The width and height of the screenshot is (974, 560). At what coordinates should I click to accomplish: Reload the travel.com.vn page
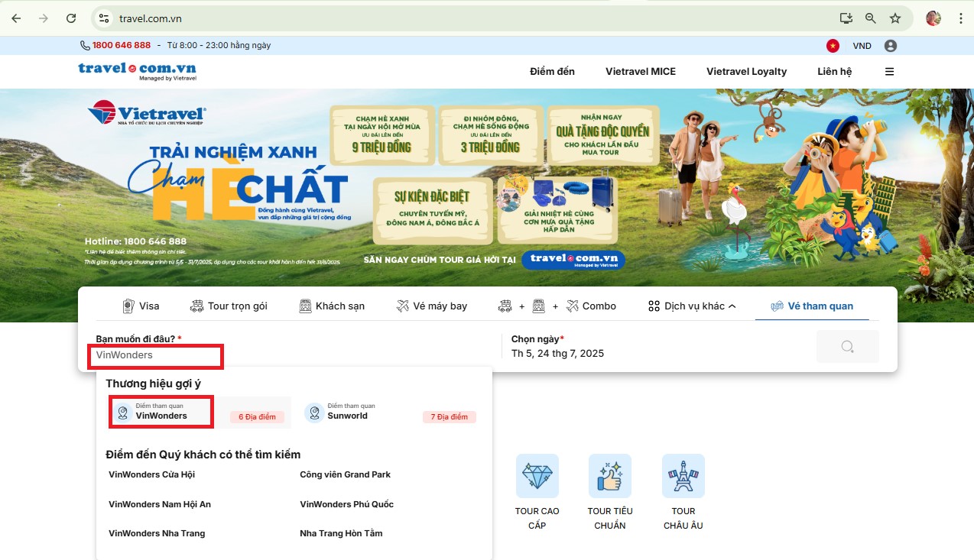[71, 18]
